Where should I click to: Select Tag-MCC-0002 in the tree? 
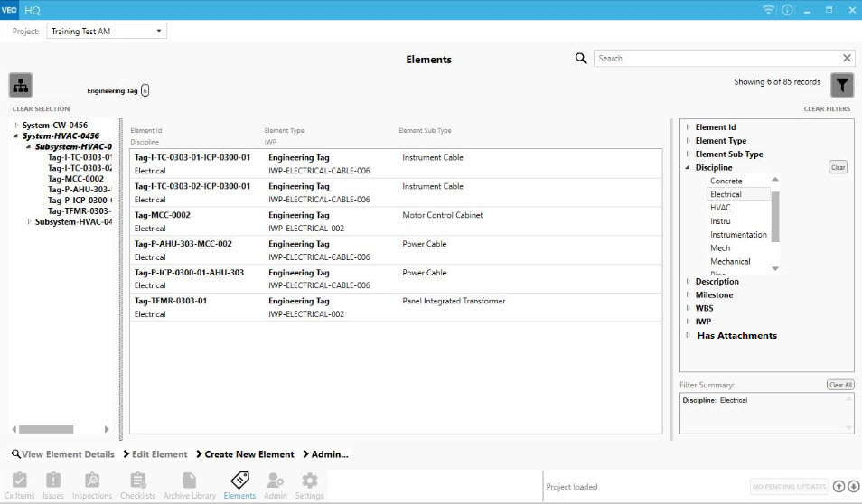pyautogui.click(x=75, y=179)
